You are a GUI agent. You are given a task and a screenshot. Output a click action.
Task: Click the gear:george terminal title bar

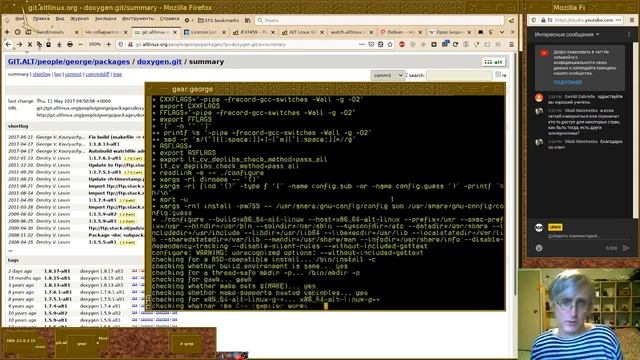(x=325, y=89)
